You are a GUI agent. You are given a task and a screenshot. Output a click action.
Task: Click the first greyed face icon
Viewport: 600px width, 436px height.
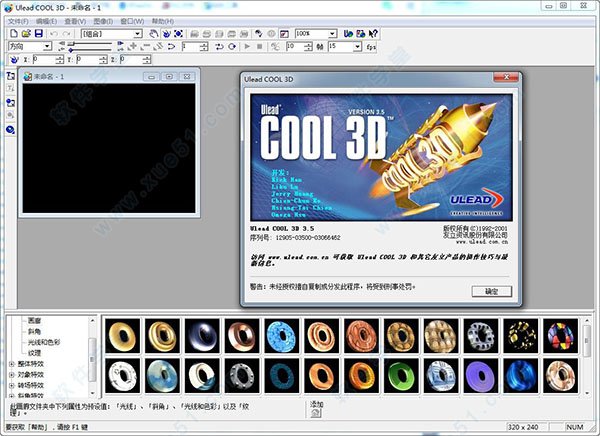tap(194, 34)
